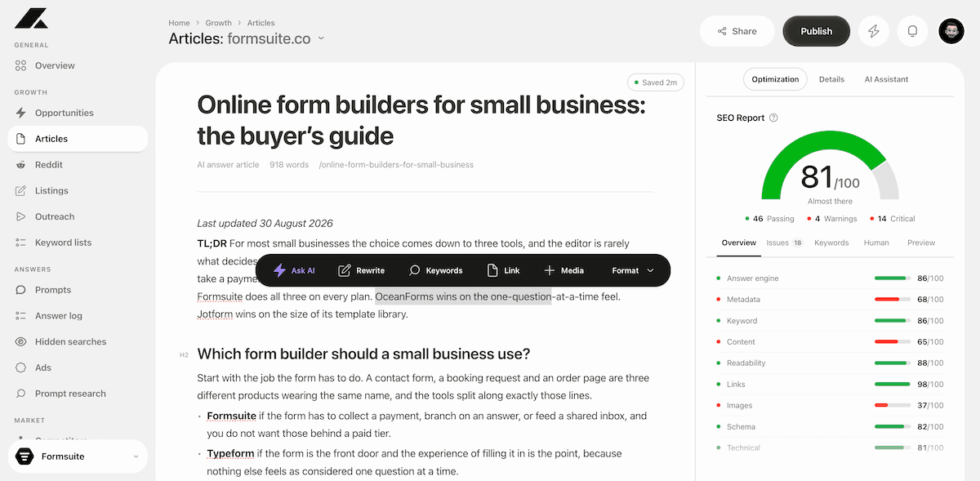980x481 pixels.
Task: Click the Content row in SEO report
Action: click(831, 342)
